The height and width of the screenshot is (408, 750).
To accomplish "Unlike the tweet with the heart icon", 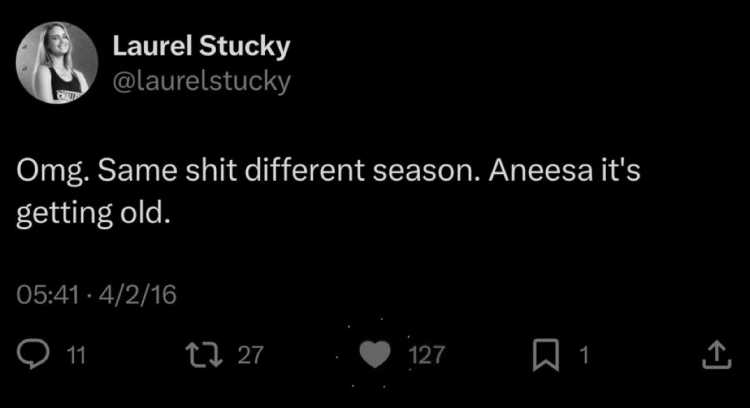I will pos(375,355).
